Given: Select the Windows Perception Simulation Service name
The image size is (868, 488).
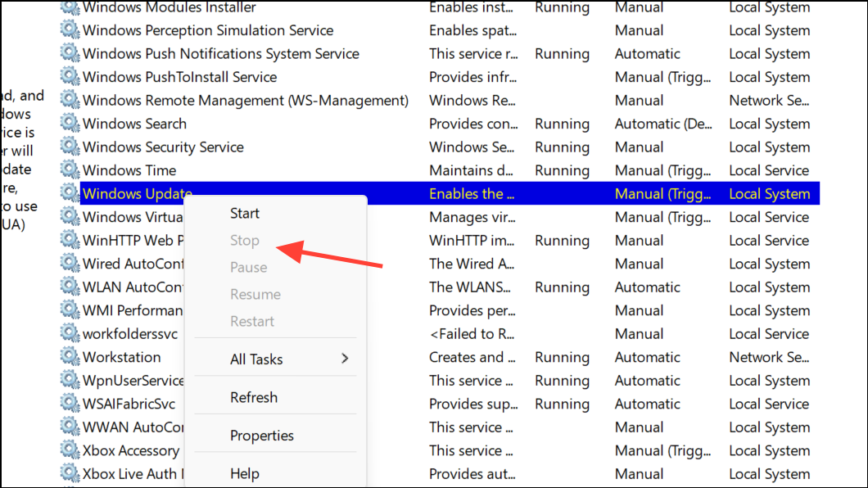Looking at the screenshot, I should point(208,30).
